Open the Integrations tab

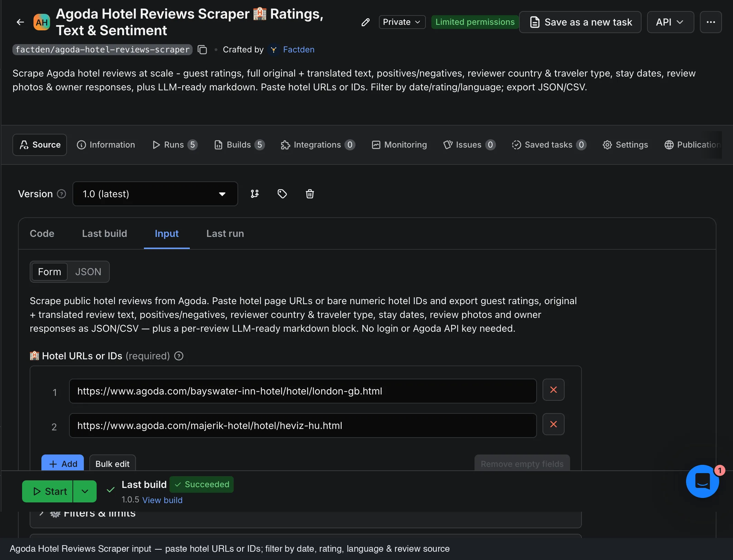click(x=318, y=145)
